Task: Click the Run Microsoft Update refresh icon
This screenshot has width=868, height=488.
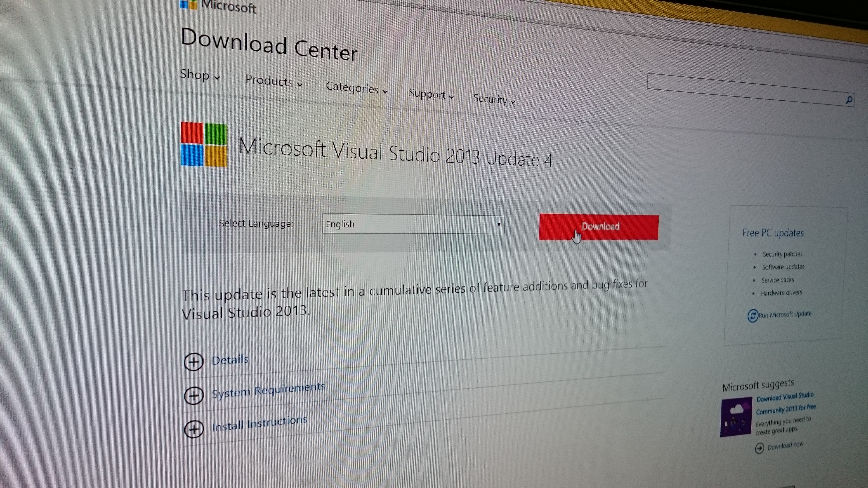Action: [x=752, y=316]
